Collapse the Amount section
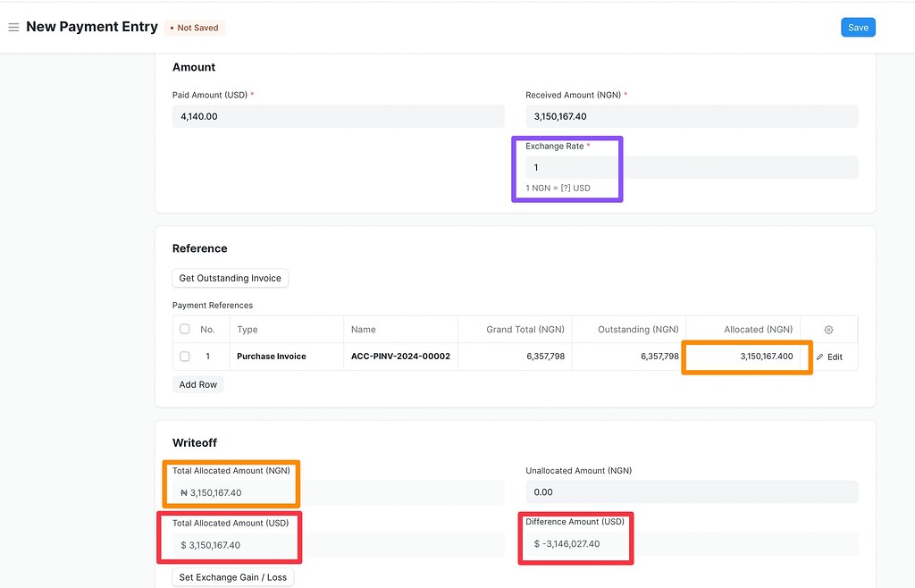This screenshot has width=915, height=588. pos(194,67)
